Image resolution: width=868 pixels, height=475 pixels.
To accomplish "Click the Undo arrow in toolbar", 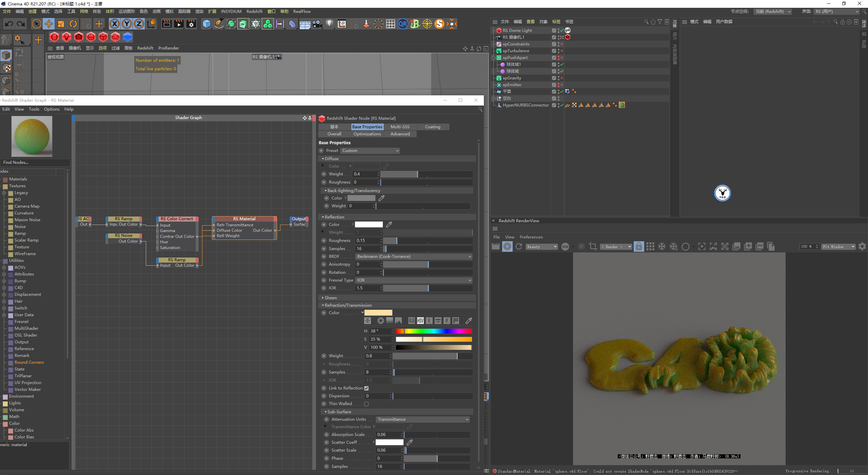I will point(9,24).
